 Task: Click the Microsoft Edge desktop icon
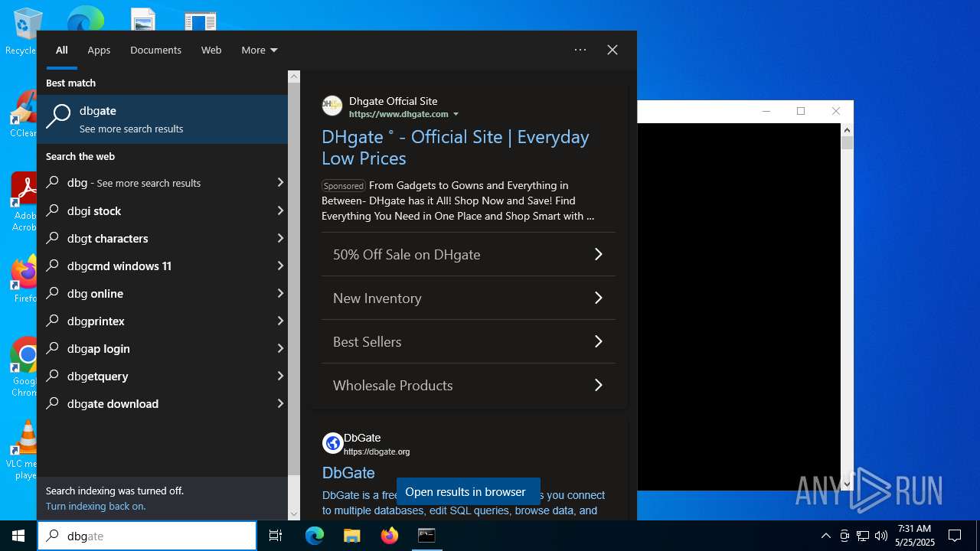click(x=86, y=19)
